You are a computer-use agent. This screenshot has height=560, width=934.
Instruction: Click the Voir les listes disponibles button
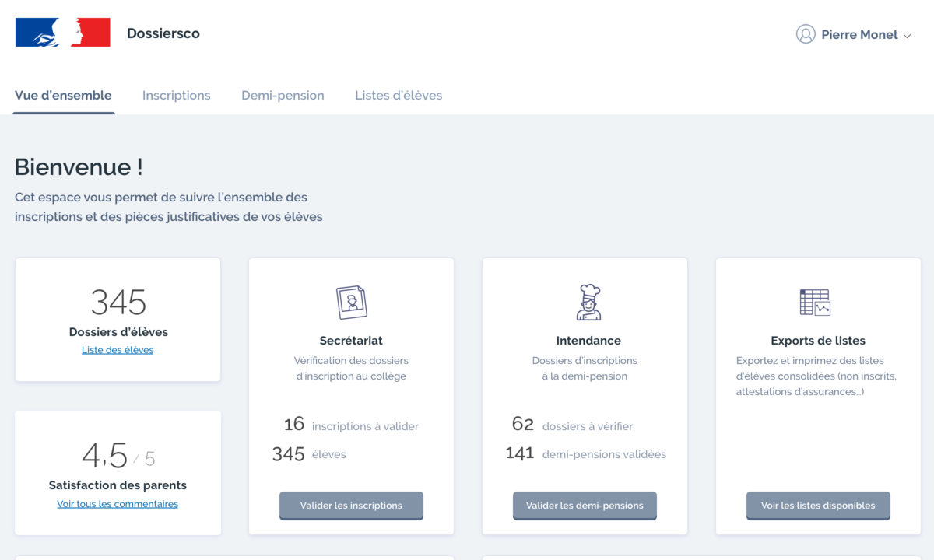[x=818, y=506]
